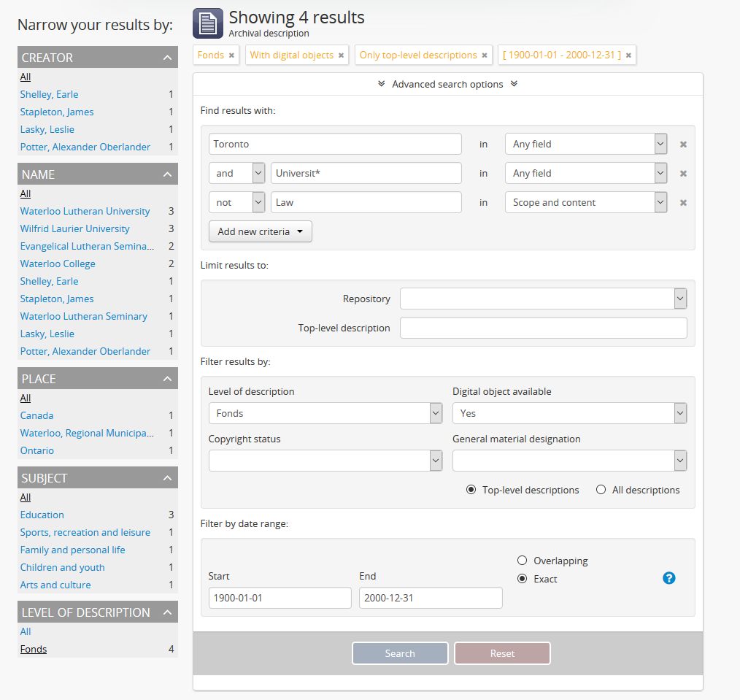Filter by Wilfrid Laurier University name

74,228
